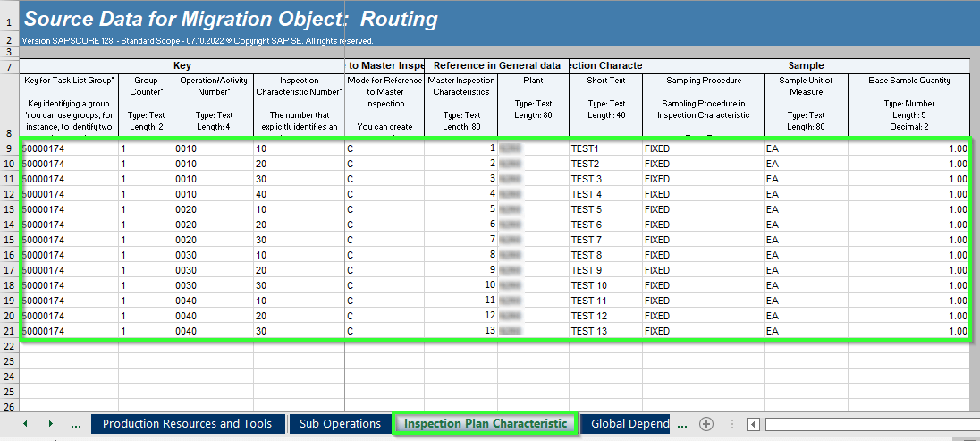980x441 pixels.
Task: Select group counter 1 in row 18
Action: [x=146, y=285]
